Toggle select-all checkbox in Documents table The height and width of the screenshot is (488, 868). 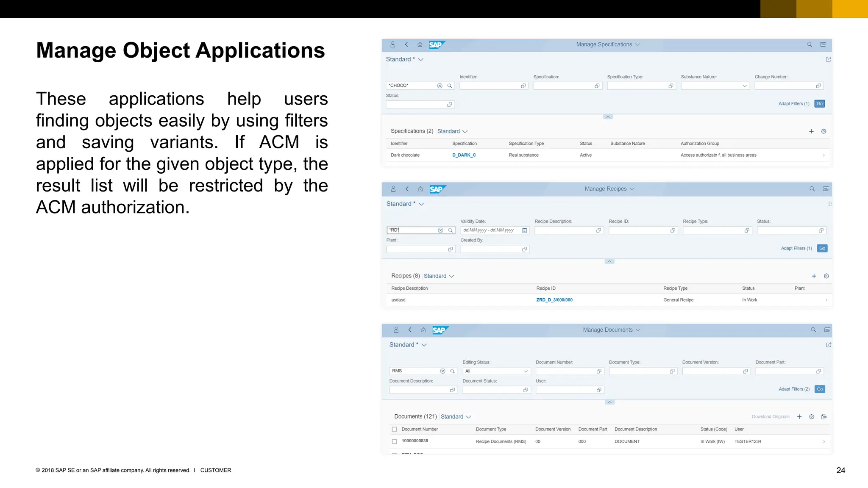pos(394,429)
